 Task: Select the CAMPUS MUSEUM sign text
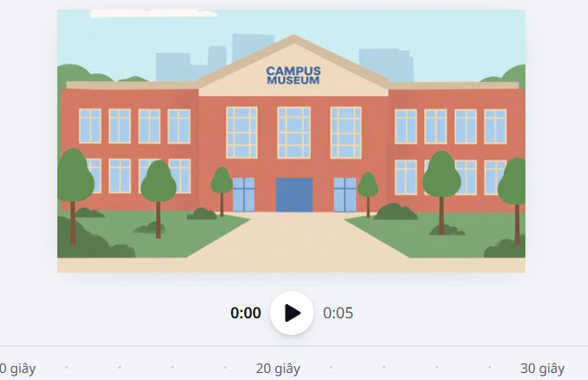293,75
